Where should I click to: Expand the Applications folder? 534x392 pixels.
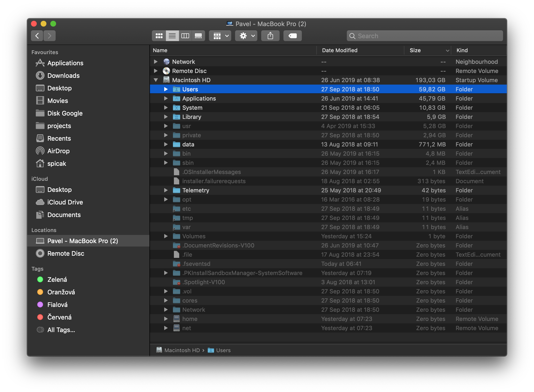(166, 98)
